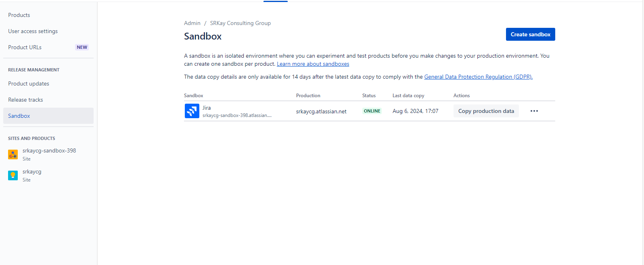View Product updates under Release Management
The height and width of the screenshot is (265, 644).
tap(29, 83)
